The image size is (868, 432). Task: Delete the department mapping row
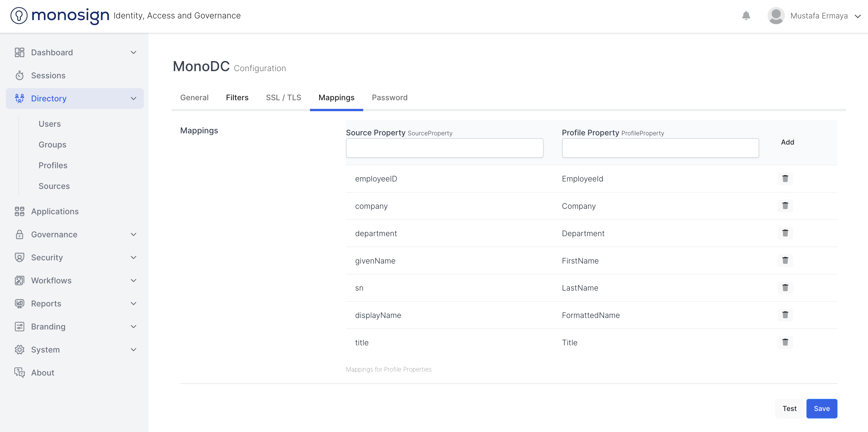[785, 233]
